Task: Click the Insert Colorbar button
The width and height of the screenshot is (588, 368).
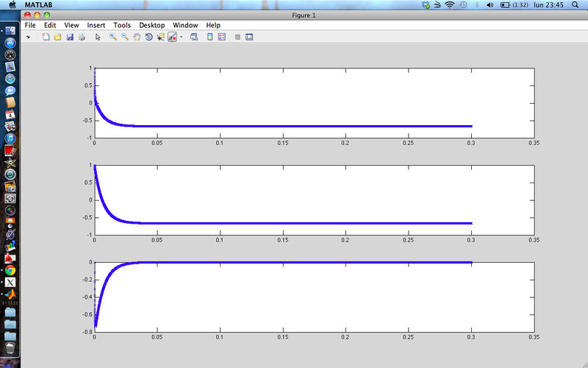Action: pyautogui.click(x=210, y=37)
